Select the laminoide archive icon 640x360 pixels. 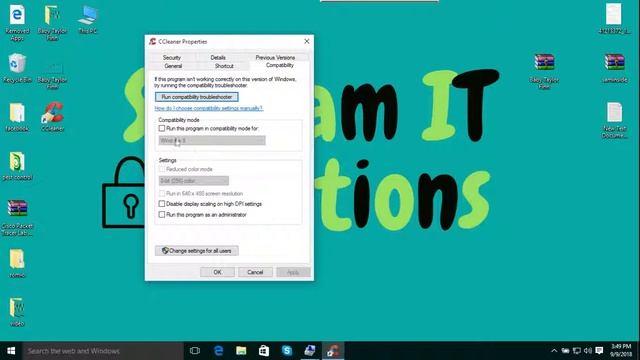click(614, 68)
